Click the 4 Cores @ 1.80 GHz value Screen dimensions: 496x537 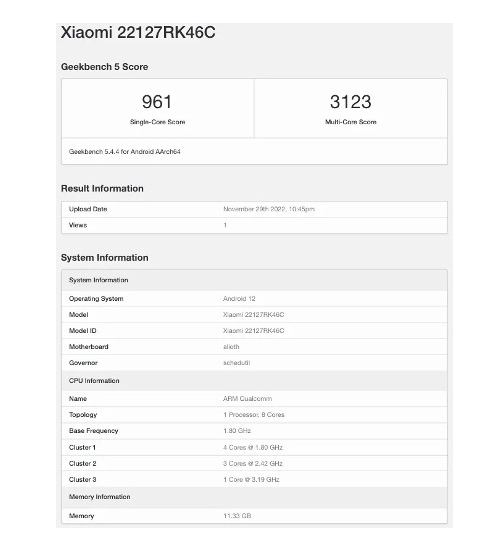point(253,448)
